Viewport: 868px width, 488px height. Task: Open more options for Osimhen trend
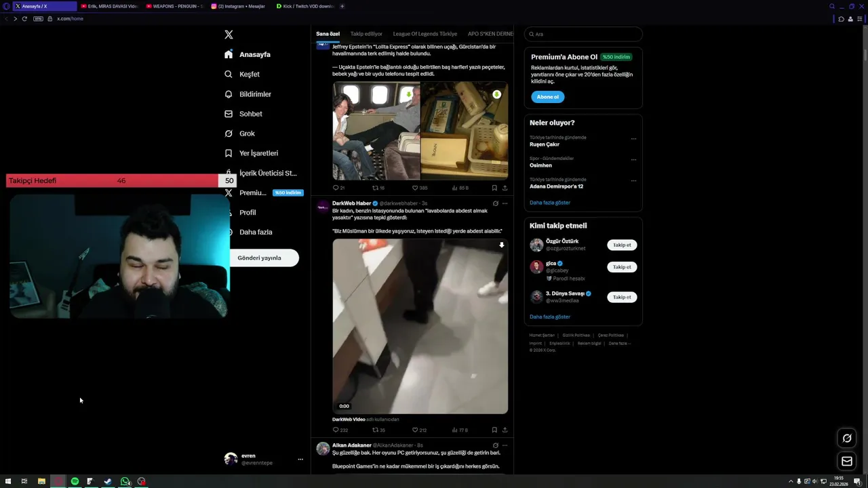point(633,160)
